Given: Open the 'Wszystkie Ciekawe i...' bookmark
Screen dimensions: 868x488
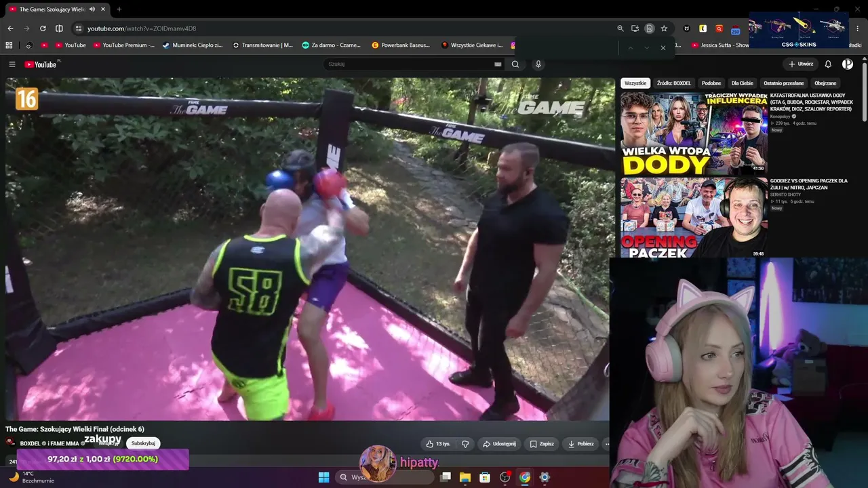Looking at the screenshot, I should coord(472,45).
